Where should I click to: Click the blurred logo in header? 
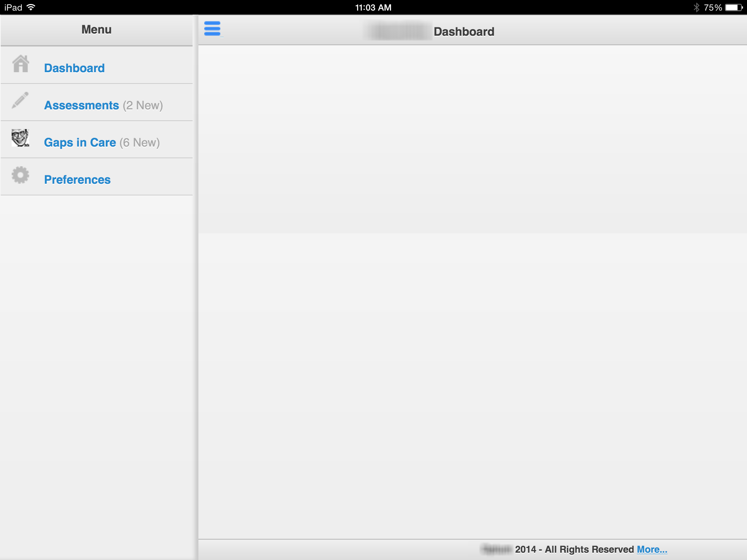(398, 31)
